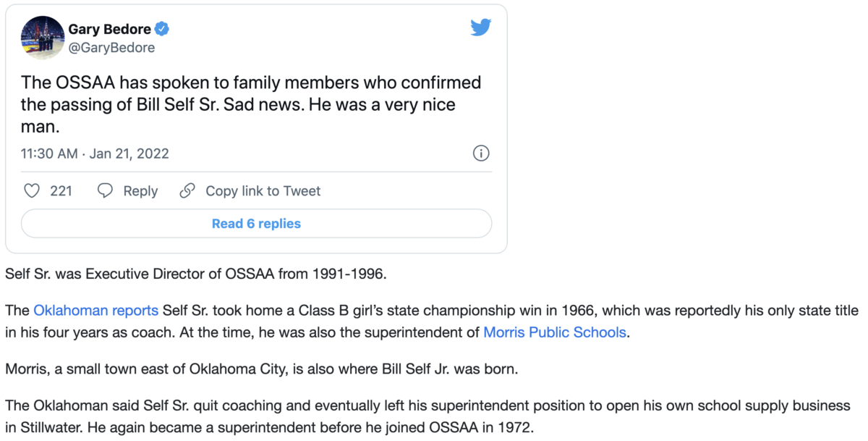The height and width of the screenshot is (441, 868).
Task: Click the @GaryBedore handle
Action: pyautogui.click(x=111, y=48)
